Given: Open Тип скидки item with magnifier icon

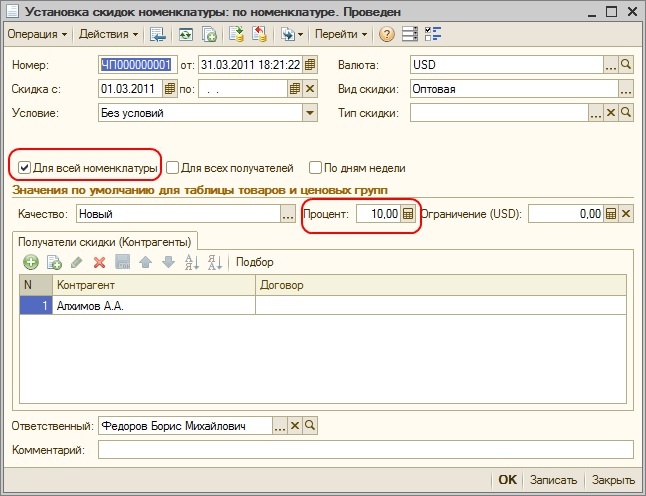Looking at the screenshot, I should [x=626, y=112].
